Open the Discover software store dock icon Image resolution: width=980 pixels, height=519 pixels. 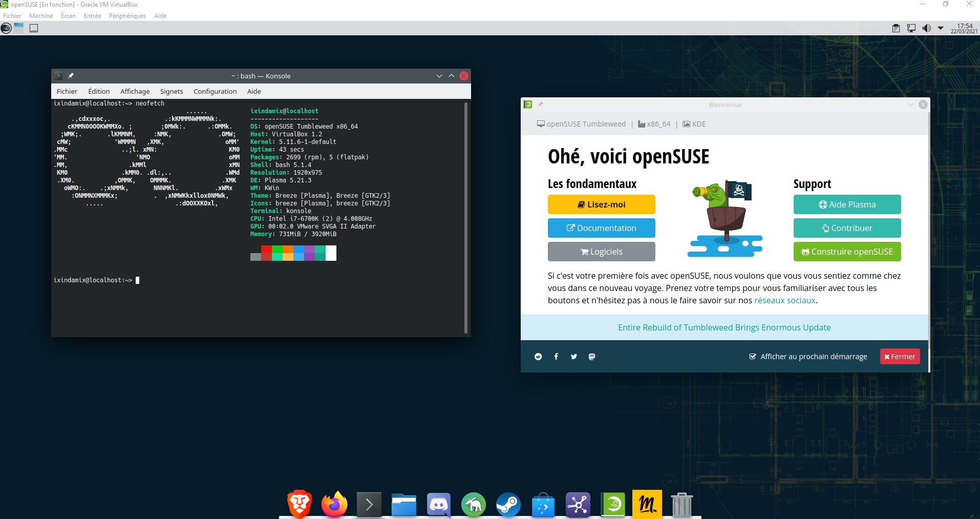(543, 505)
